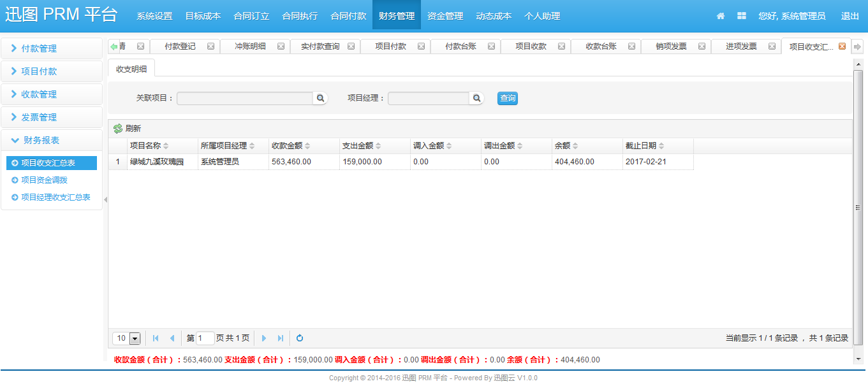This screenshot has height=386, width=868.
Task: Click pager reload icon at bottom
Action: [300, 338]
